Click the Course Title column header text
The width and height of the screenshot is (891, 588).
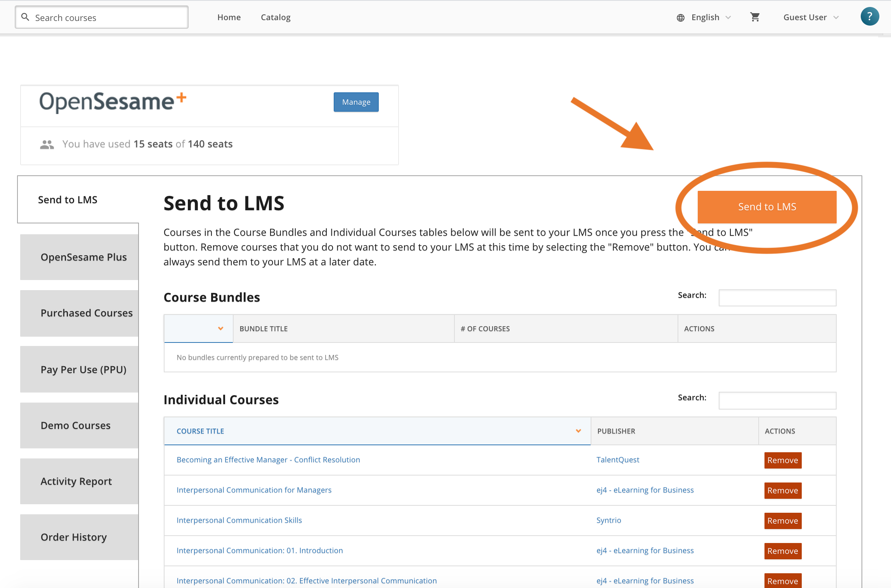click(200, 431)
